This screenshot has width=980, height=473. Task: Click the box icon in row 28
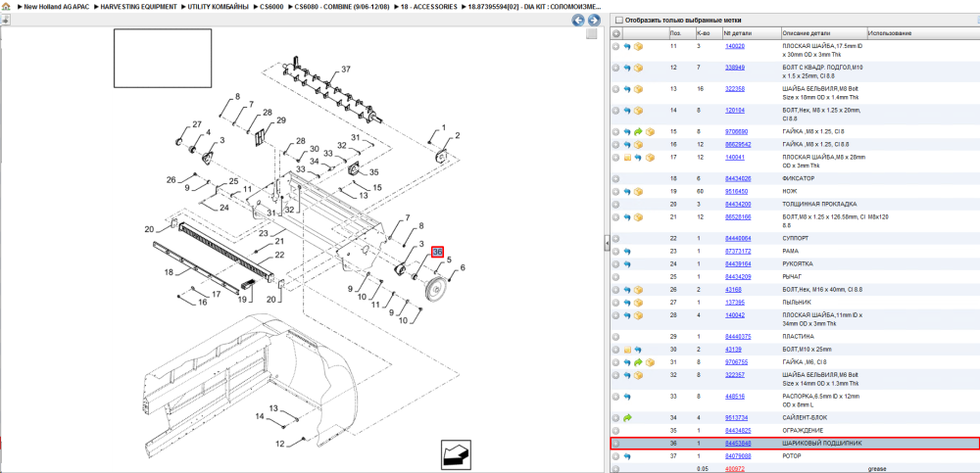[x=639, y=315]
